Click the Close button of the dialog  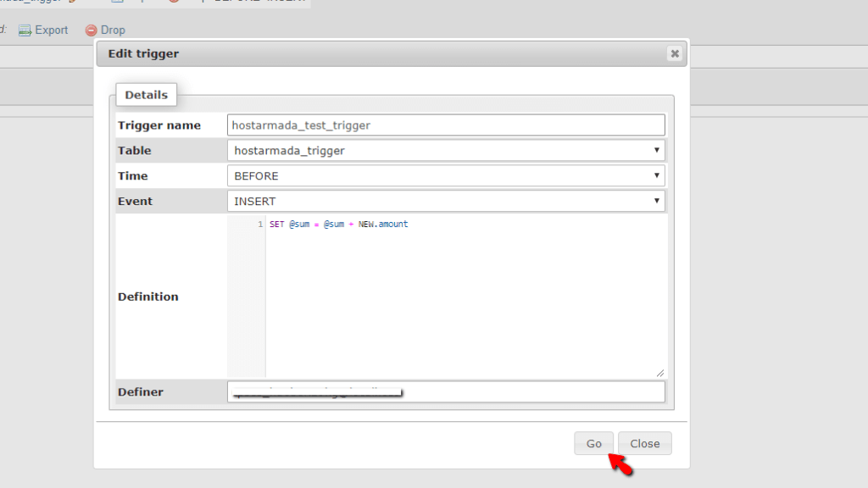[x=644, y=443]
